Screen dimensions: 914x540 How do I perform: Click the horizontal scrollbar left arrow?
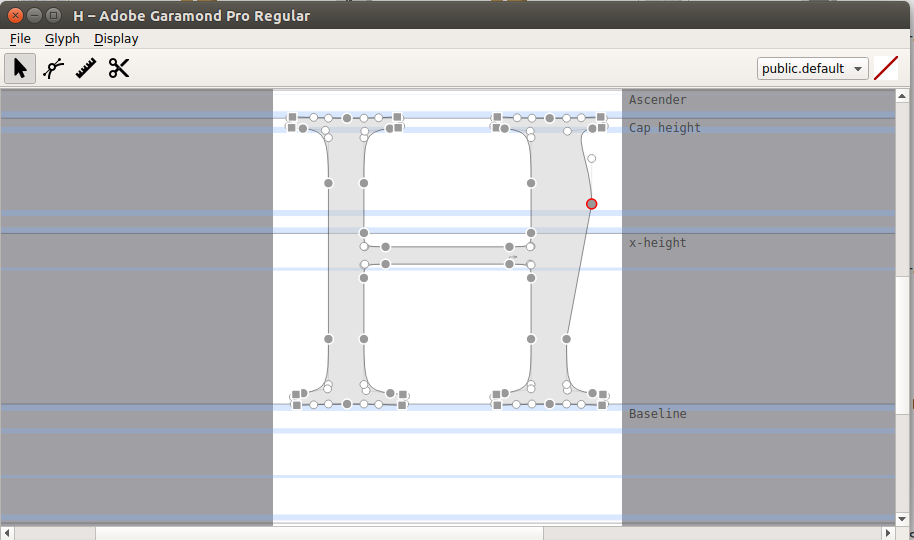click(x=7, y=533)
